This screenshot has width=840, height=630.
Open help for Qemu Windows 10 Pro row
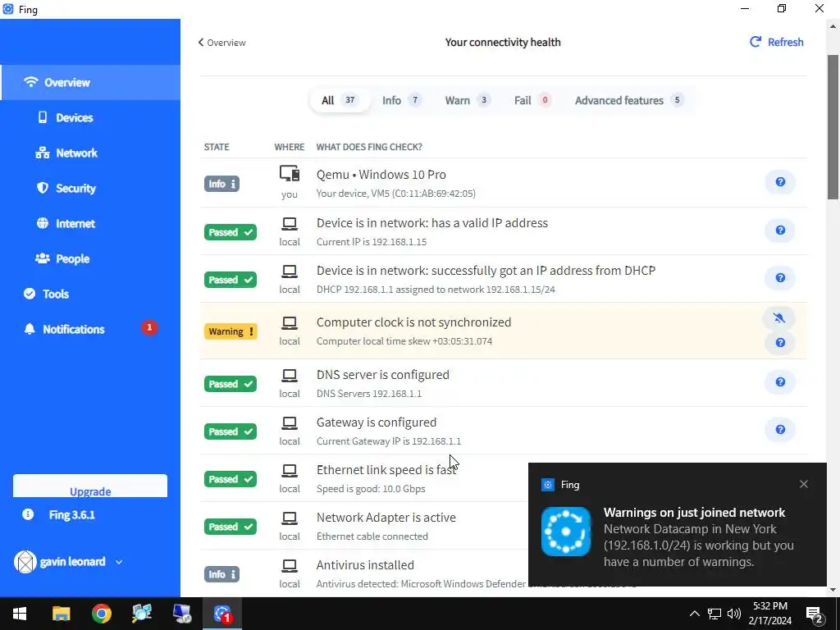point(780,182)
